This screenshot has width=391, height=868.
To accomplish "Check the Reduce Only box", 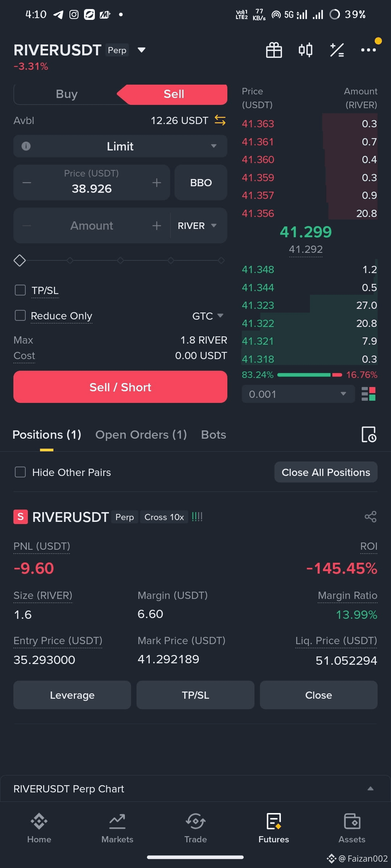I will (x=20, y=315).
